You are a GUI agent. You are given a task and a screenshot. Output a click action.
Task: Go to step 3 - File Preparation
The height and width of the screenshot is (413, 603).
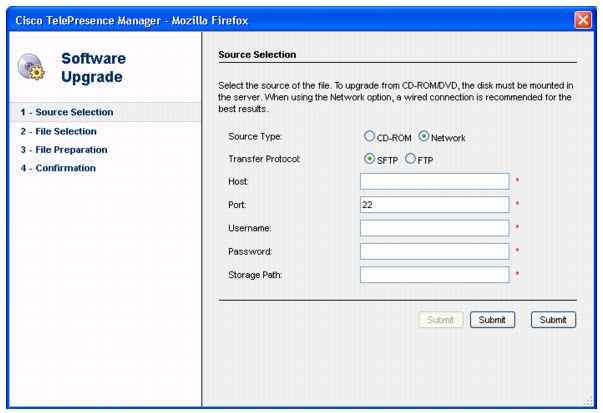[x=64, y=150]
